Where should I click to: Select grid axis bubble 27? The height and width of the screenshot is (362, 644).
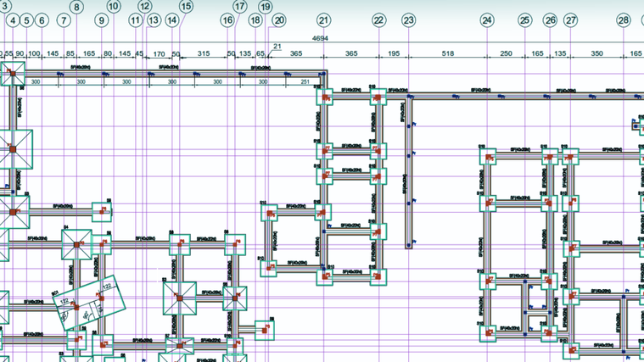pyautogui.click(x=570, y=20)
